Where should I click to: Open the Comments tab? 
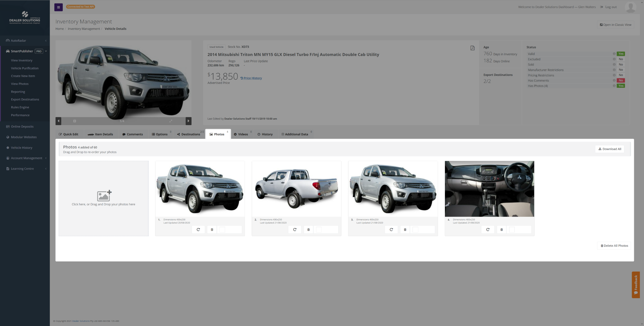tap(132, 134)
